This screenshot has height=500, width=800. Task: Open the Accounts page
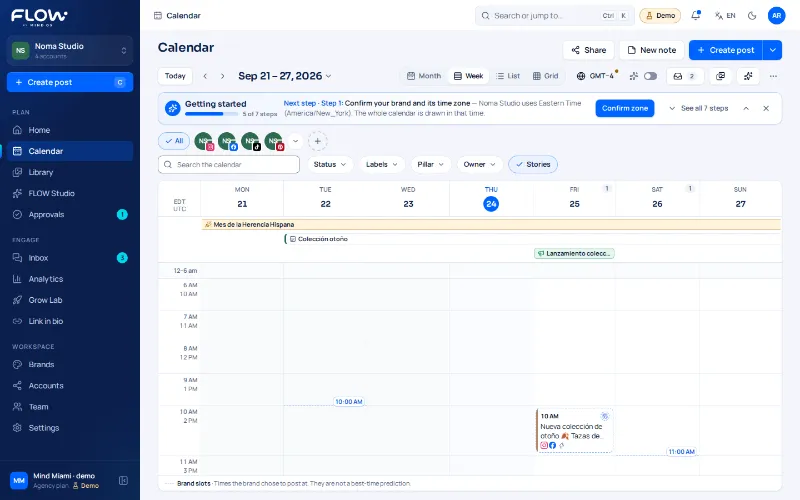coord(70,386)
